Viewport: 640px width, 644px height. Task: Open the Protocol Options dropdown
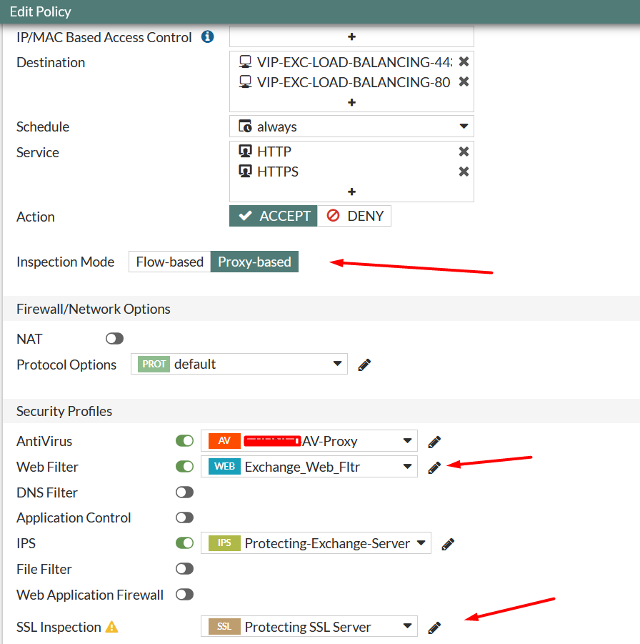coord(239,364)
